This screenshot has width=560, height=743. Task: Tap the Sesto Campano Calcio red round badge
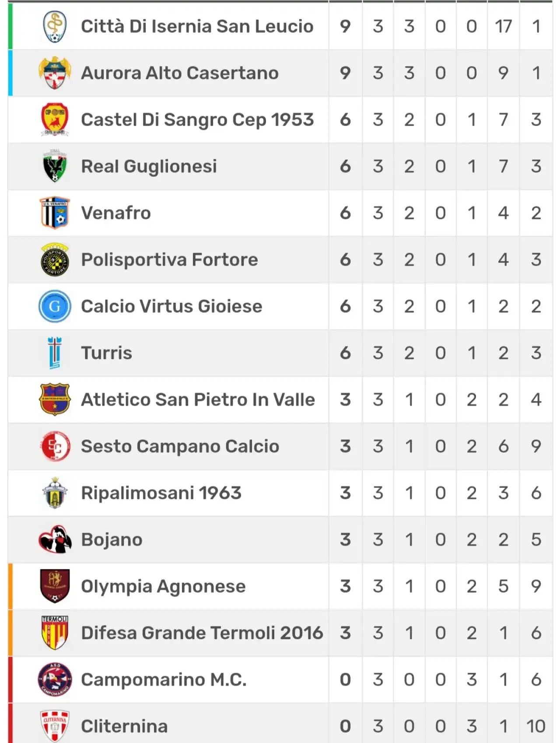coord(55,446)
